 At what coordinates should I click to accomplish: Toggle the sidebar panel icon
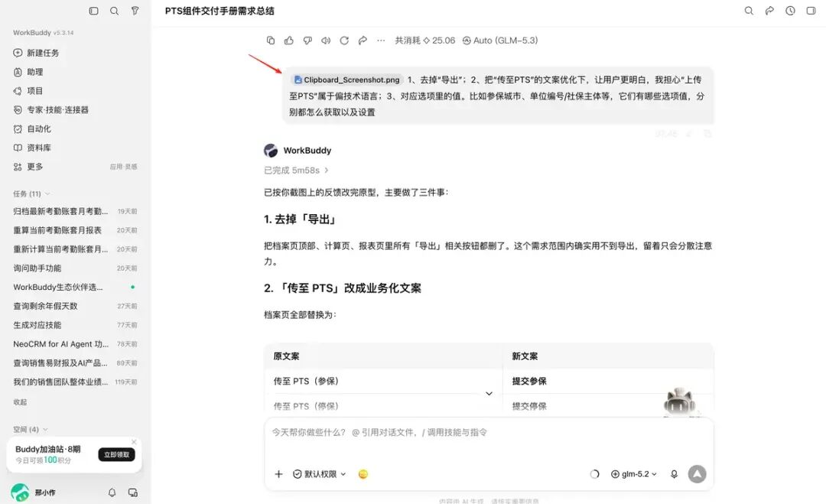[94, 11]
